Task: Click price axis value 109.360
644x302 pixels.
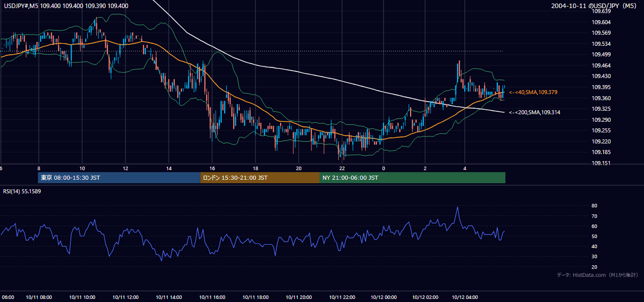Action: [x=602, y=98]
